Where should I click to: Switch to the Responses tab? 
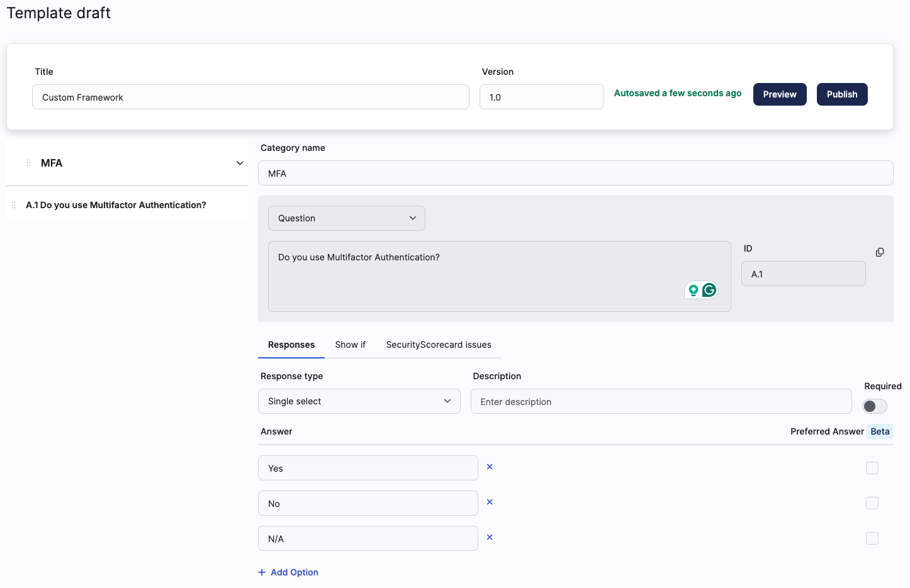(x=291, y=345)
